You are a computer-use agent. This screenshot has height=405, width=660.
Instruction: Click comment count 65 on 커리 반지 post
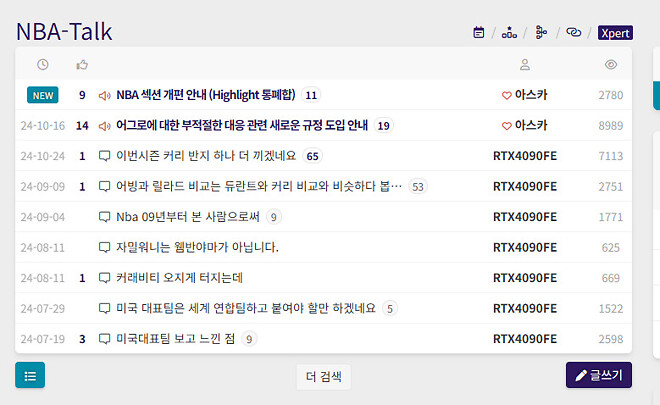pos(312,156)
